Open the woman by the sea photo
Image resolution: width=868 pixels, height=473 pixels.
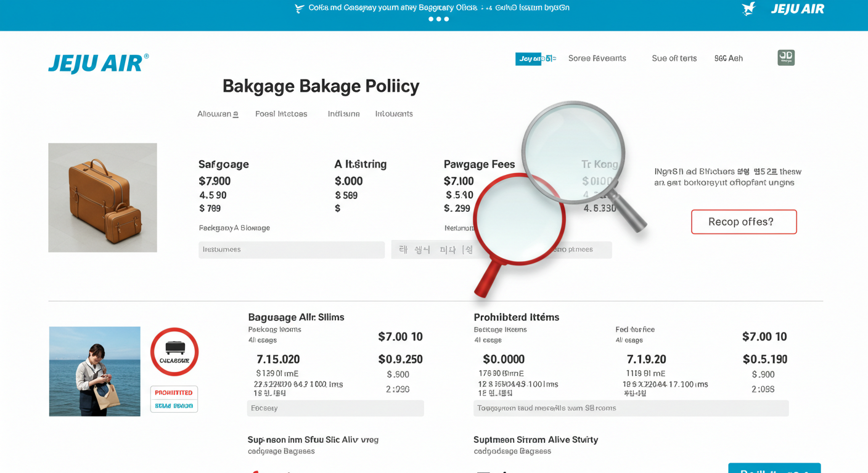click(x=95, y=371)
